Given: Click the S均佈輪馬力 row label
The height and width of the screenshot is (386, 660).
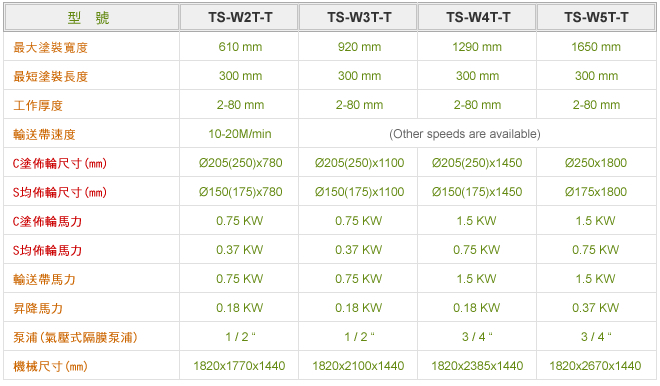Looking at the screenshot, I should tap(47, 250).
